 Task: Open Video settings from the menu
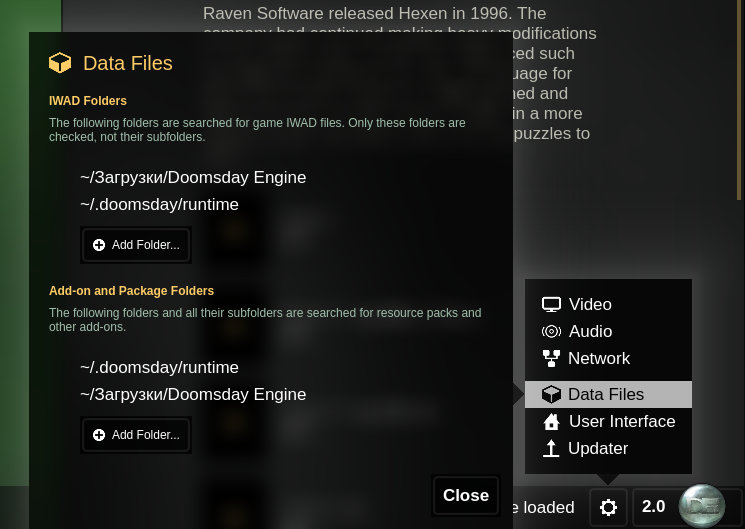click(608, 304)
